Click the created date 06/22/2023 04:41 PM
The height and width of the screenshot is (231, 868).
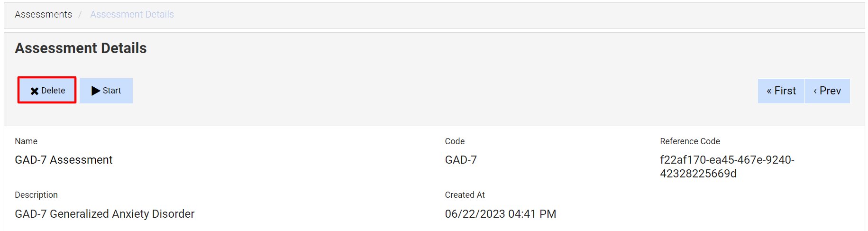(500, 214)
